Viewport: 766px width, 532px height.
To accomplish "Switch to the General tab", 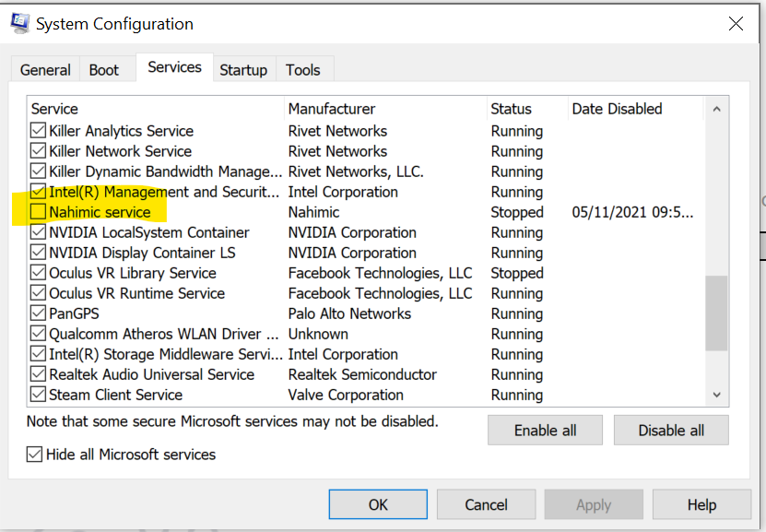I will pos(45,70).
